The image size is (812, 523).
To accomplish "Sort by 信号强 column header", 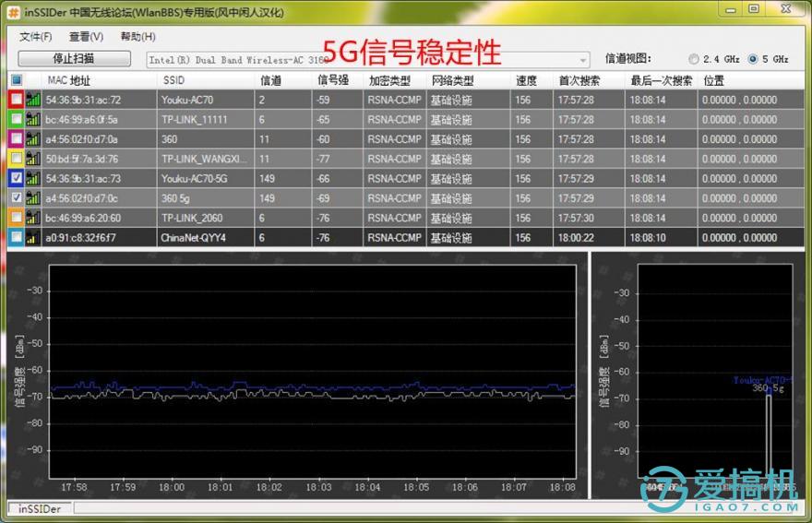I will [x=337, y=80].
